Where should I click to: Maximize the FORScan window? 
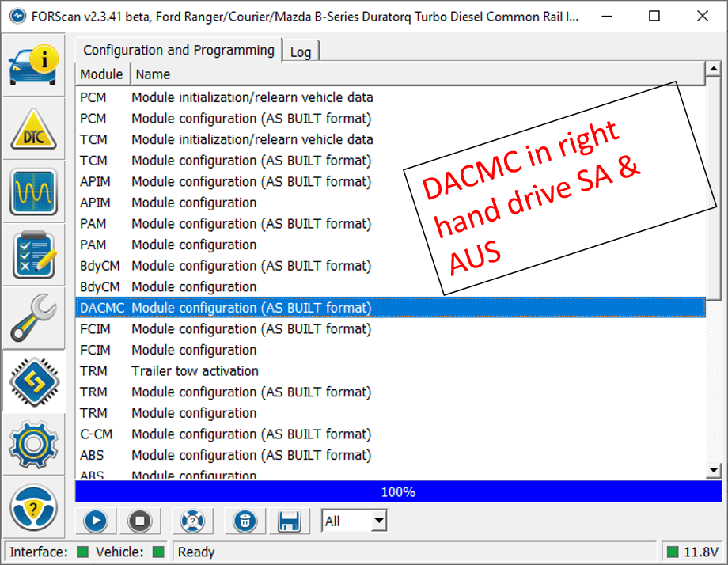point(654,17)
